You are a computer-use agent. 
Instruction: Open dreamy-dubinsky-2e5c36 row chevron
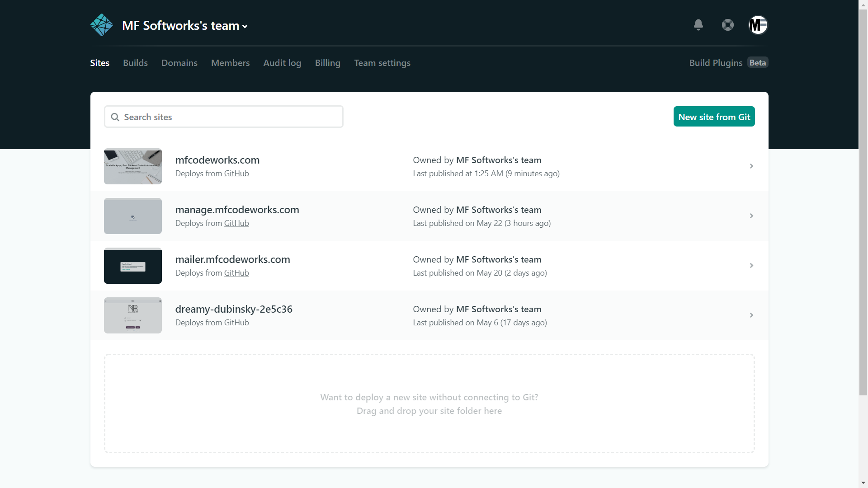tap(751, 315)
